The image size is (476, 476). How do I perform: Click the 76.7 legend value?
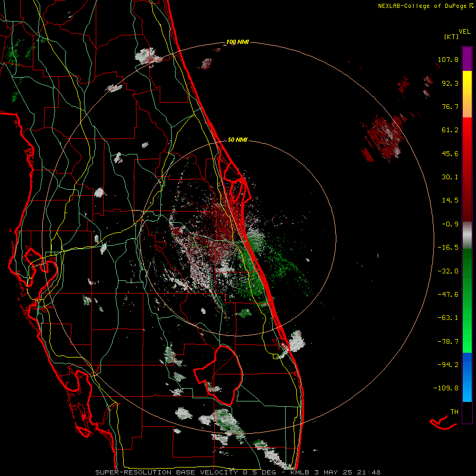(x=450, y=106)
